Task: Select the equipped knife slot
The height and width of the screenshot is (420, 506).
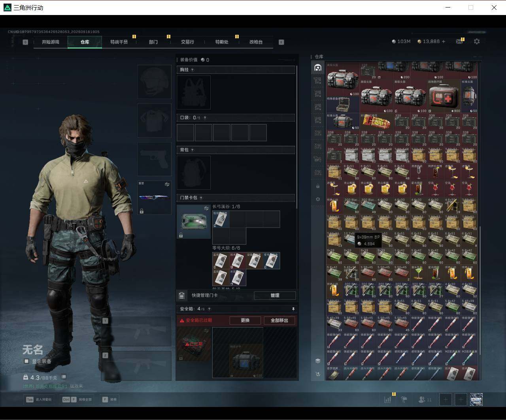Action: (x=154, y=198)
